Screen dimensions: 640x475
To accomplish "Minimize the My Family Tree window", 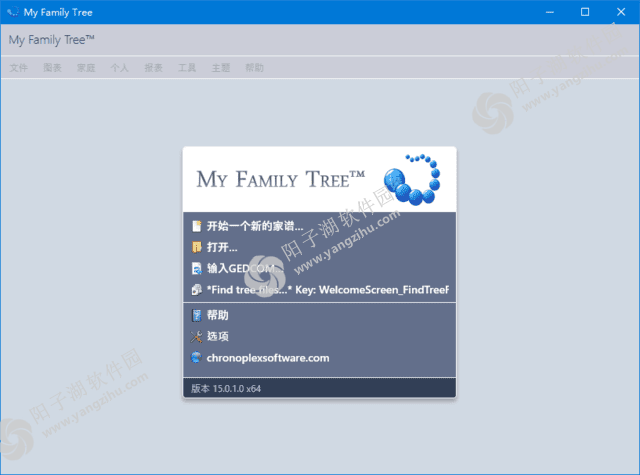I will pos(550,12).
